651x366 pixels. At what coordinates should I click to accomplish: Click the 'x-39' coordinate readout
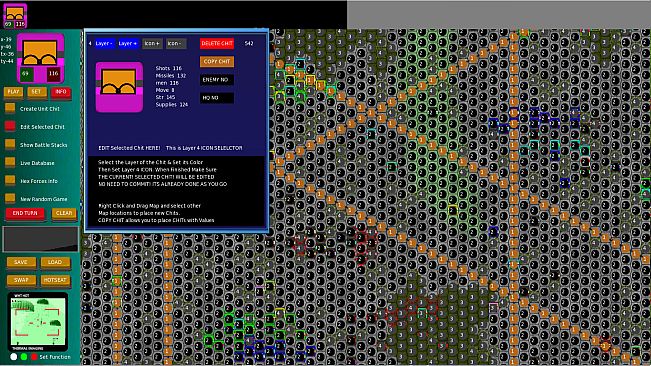coord(7,39)
